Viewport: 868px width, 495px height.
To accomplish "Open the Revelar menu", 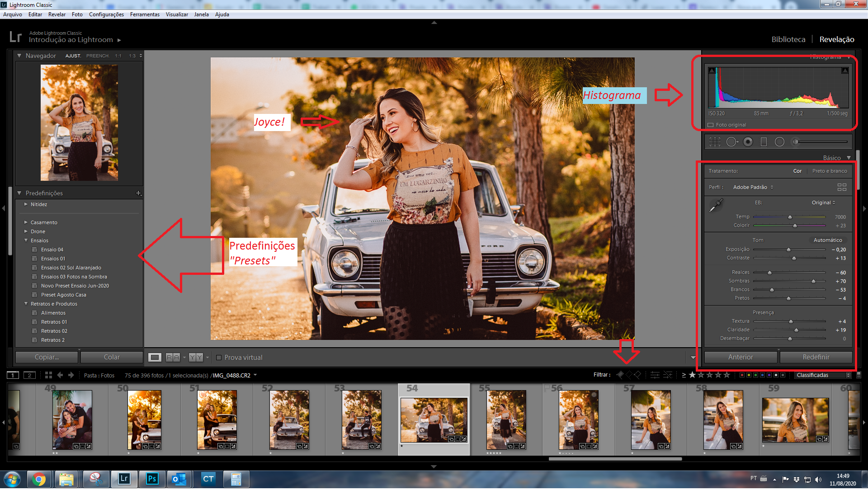I will pos(57,14).
